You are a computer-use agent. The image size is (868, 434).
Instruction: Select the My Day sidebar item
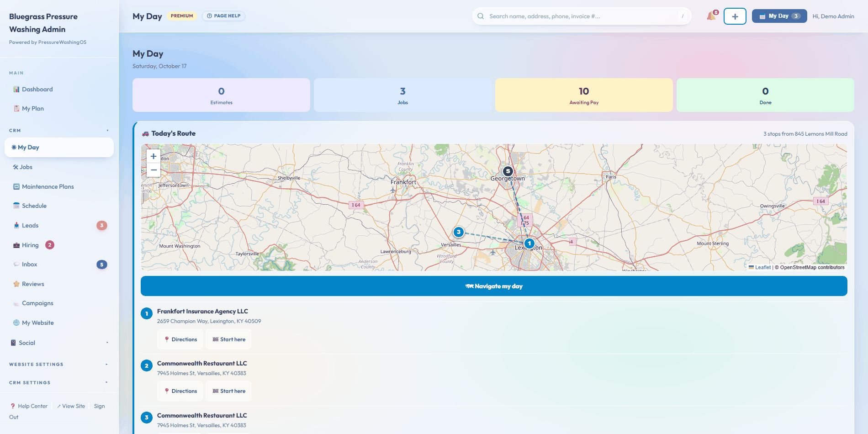point(59,148)
